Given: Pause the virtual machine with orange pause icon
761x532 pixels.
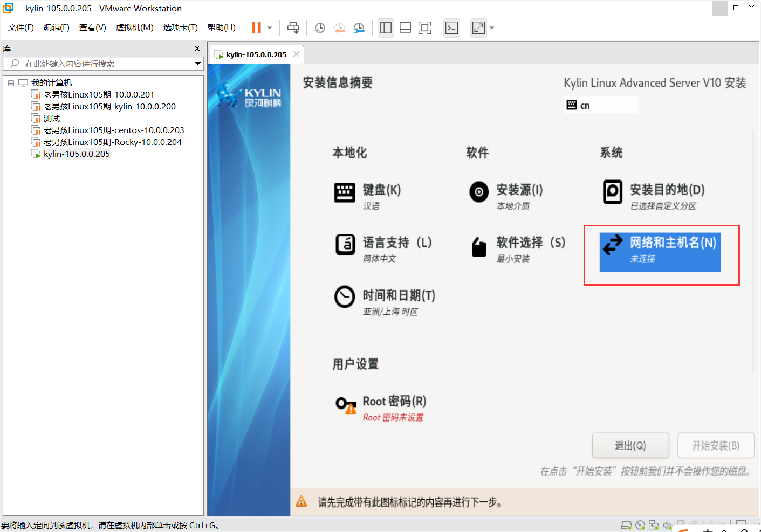Looking at the screenshot, I should coord(256,28).
